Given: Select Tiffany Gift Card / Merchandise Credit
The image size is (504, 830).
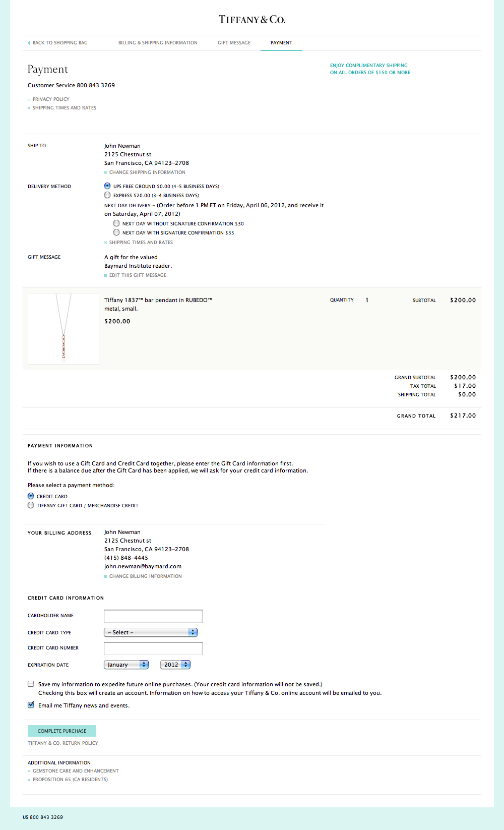Looking at the screenshot, I should pos(31,505).
